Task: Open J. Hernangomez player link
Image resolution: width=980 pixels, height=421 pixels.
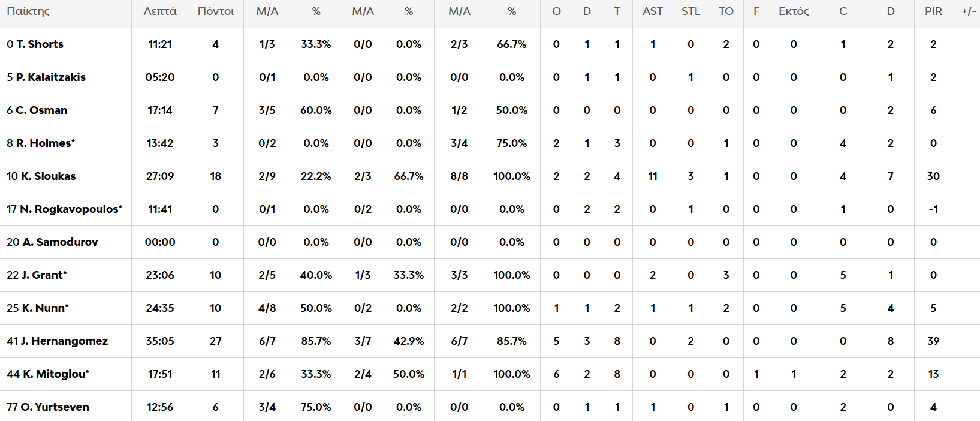Action: point(64,341)
